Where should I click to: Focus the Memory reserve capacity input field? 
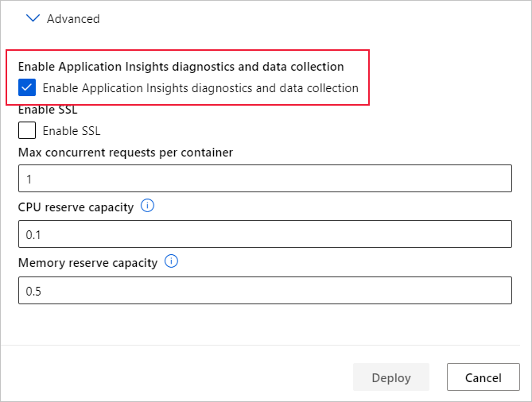[x=265, y=291]
